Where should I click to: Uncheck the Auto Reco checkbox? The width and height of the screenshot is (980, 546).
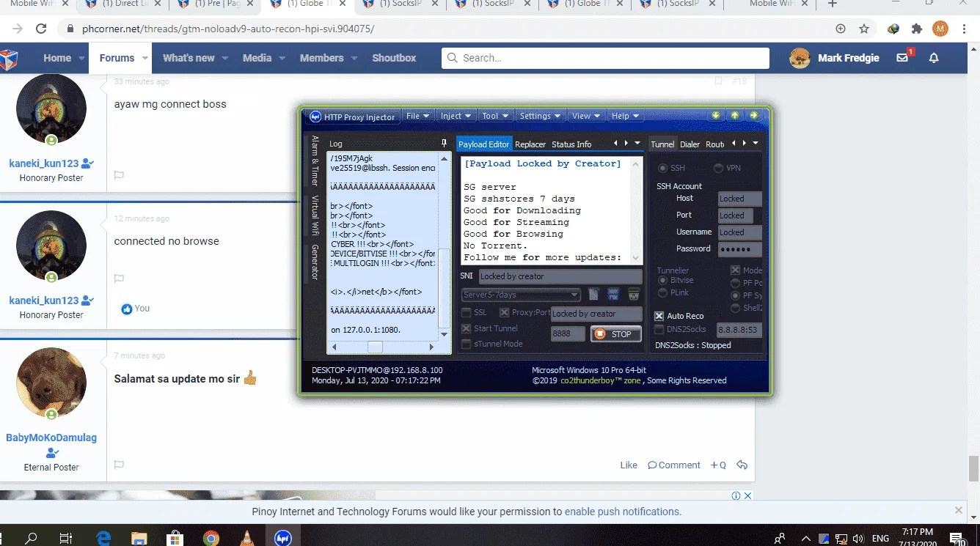pyautogui.click(x=659, y=316)
